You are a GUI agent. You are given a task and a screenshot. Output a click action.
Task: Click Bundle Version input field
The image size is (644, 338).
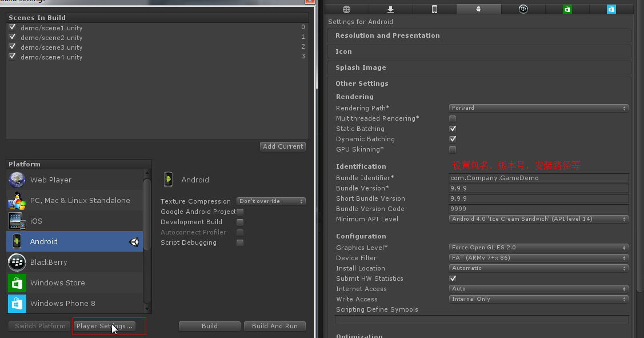(538, 188)
